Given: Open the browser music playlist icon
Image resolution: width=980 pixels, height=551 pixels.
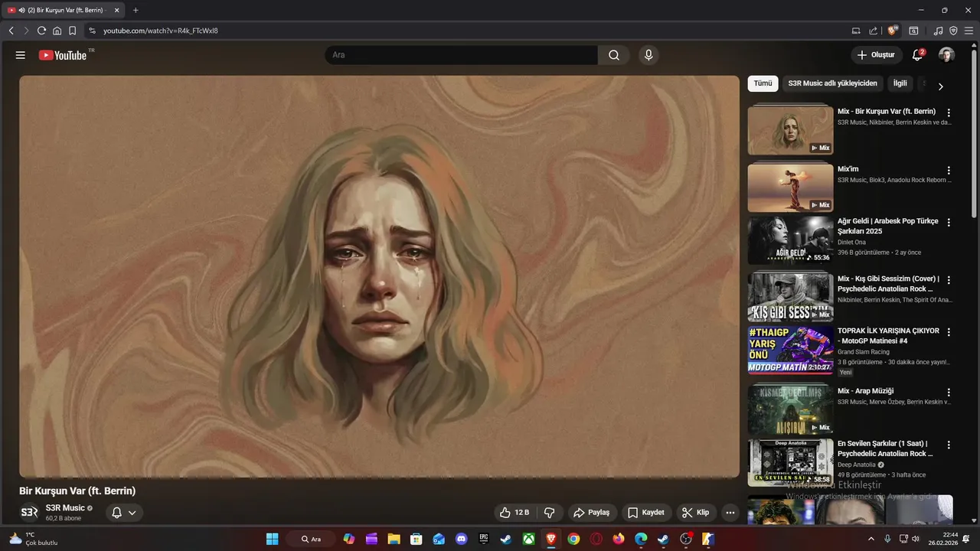Looking at the screenshot, I should 938,31.
